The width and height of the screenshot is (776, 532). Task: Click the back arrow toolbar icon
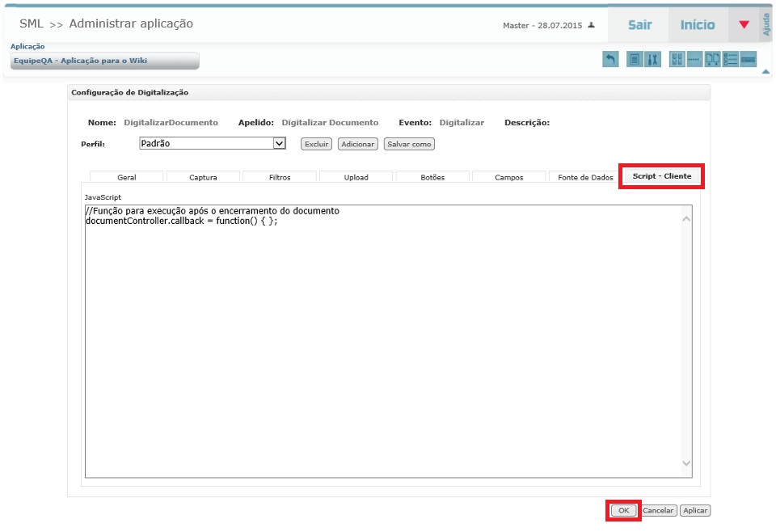(x=611, y=59)
